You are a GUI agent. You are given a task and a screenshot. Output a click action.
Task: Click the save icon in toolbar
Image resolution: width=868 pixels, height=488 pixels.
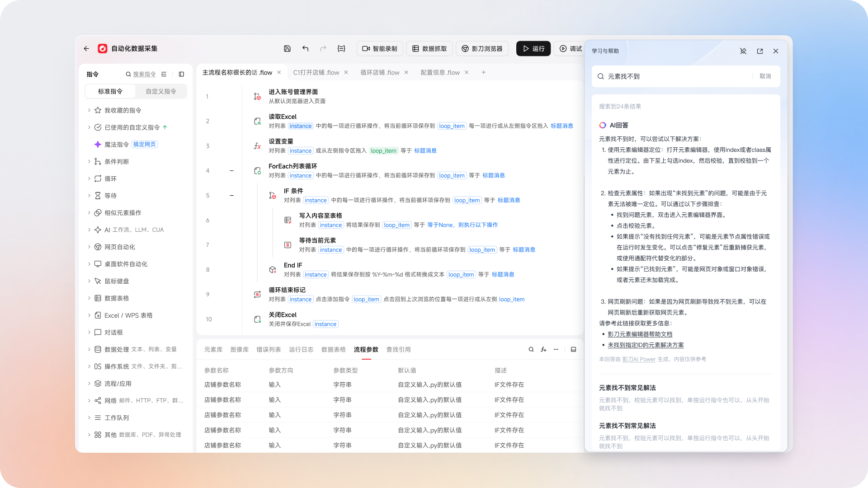(287, 49)
